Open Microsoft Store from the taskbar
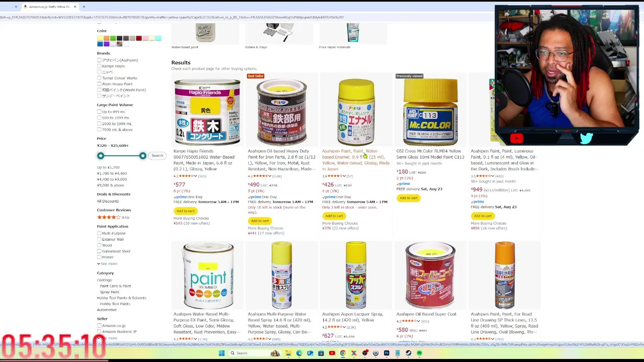The width and height of the screenshot is (644, 362). (x=321, y=353)
